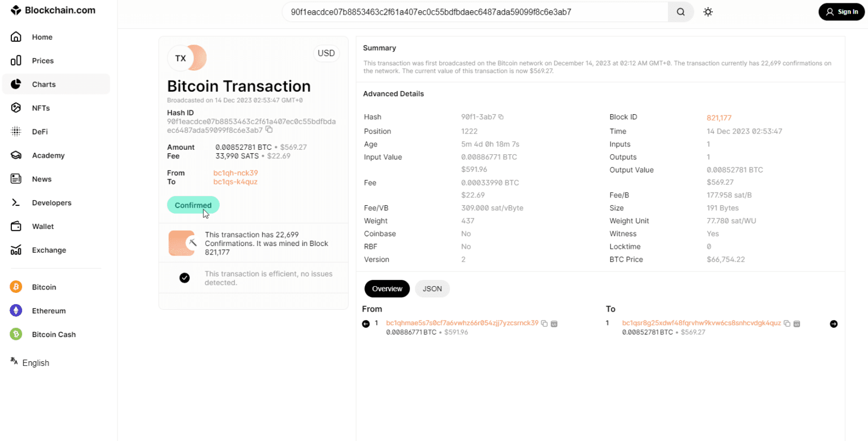Screen dimensions: 868x441
Task: Select the Ethereum coin icon
Action: point(16,310)
